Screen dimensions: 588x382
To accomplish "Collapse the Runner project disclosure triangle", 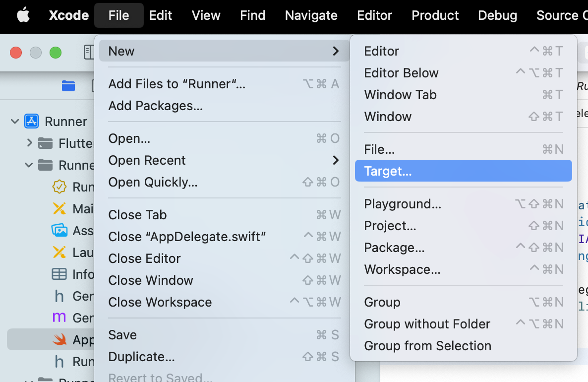I will (14, 121).
